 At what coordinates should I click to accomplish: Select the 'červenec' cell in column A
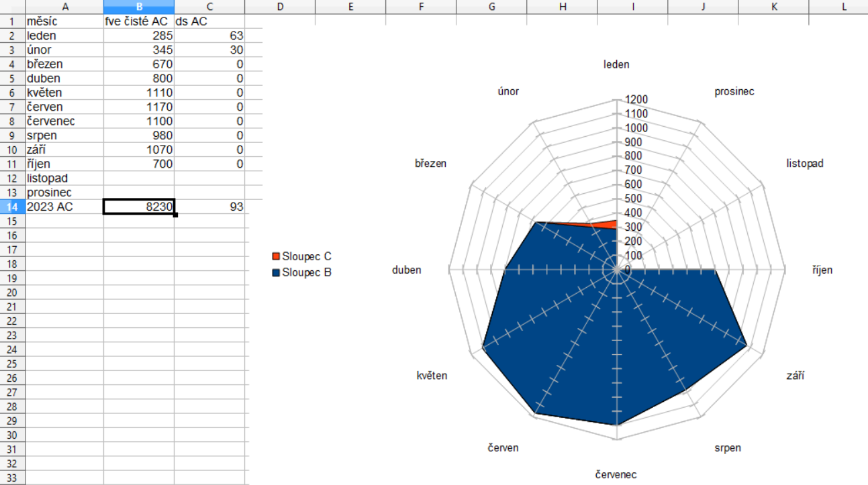click(x=64, y=121)
